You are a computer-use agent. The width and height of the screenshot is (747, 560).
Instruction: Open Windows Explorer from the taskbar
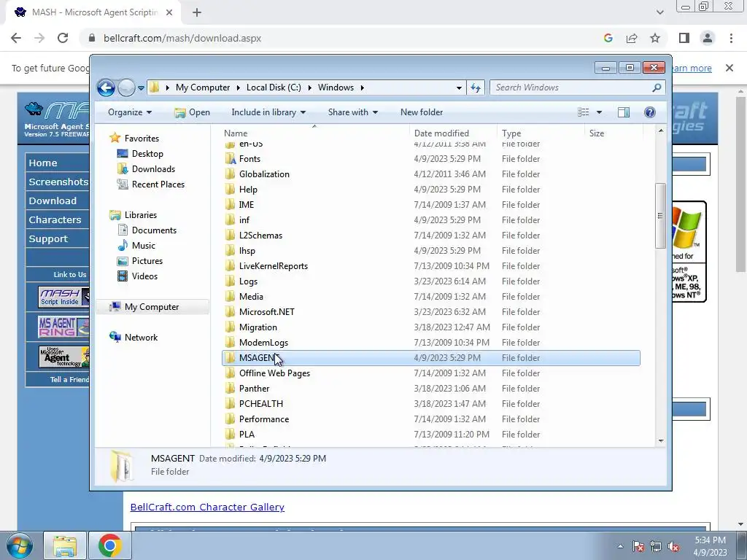65,545
